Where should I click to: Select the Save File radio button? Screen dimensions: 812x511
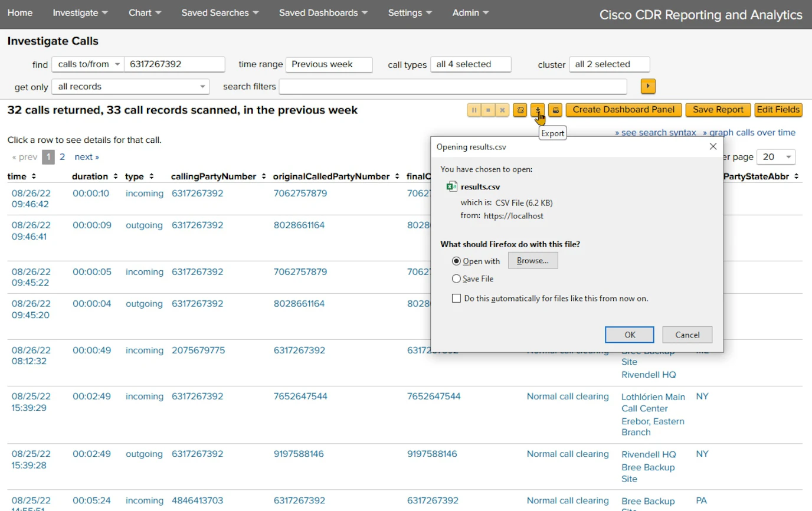click(457, 279)
